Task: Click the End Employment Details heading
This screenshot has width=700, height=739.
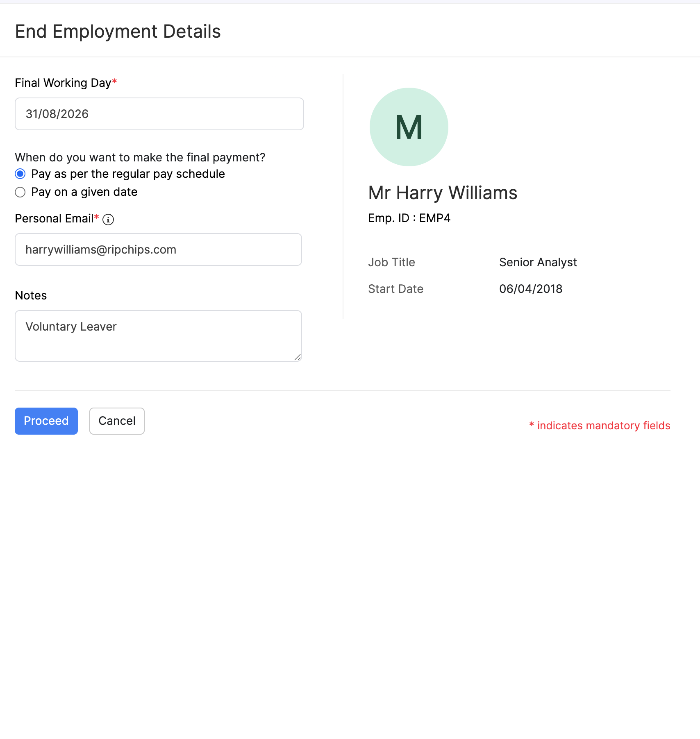Action: (x=118, y=32)
